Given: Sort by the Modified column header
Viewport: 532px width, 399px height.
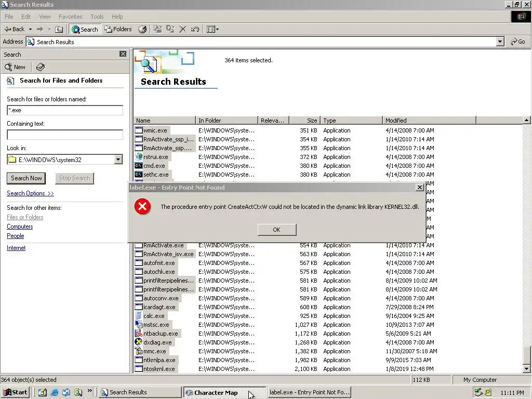Looking at the screenshot, I should [x=430, y=121].
